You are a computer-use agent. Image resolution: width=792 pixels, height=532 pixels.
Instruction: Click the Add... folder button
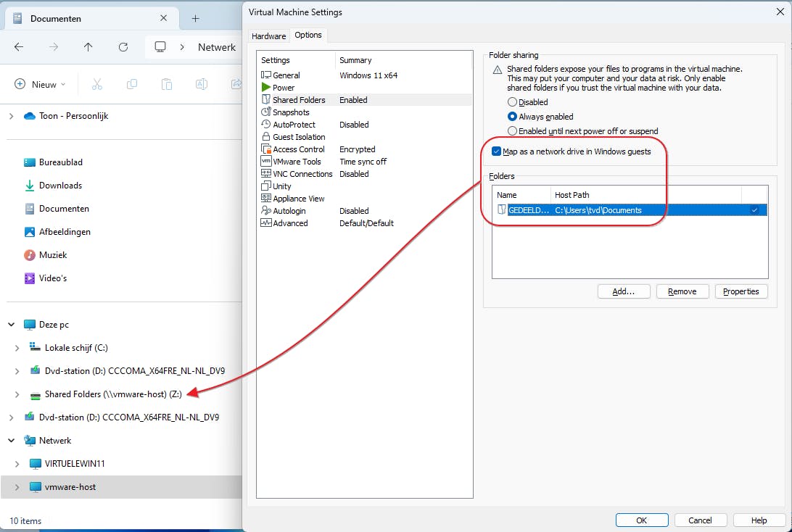624,291
